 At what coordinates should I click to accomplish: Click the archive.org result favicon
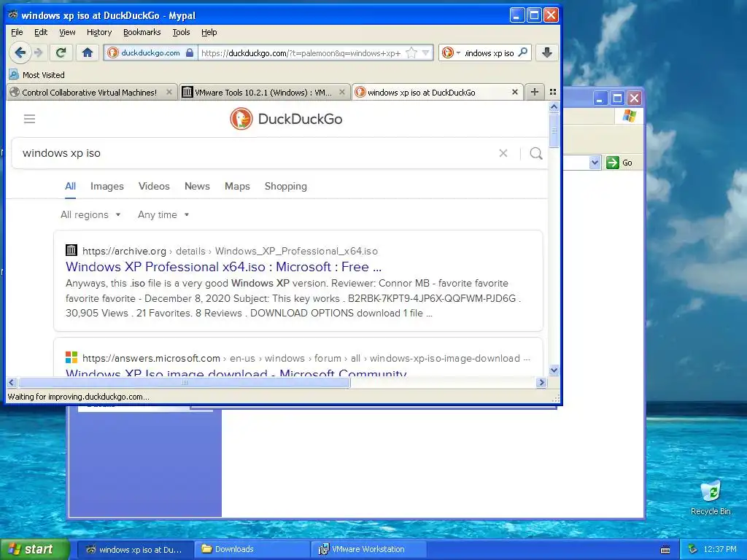71,250
